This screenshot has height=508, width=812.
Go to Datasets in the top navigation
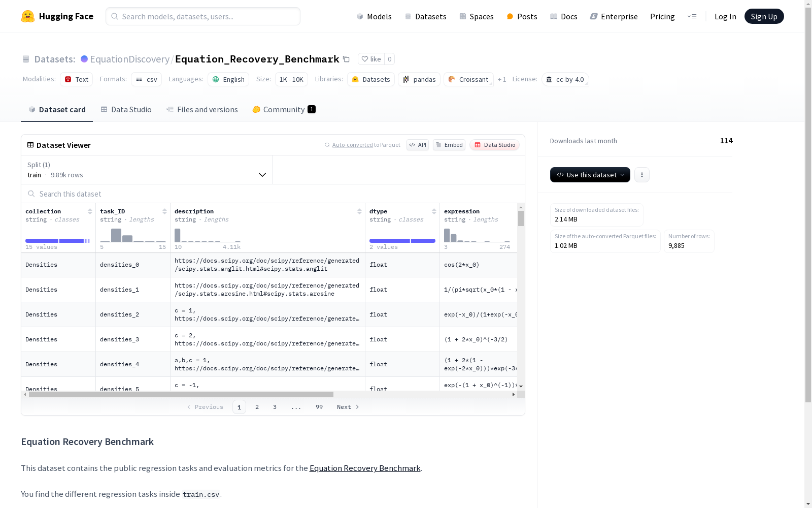425,16
